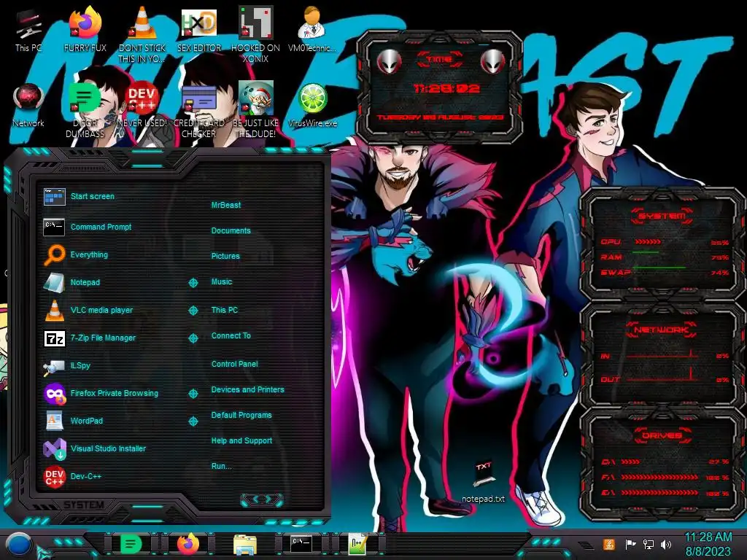Open the FURRY FUX Firefox desktop shortcut
This screenshot has width=747, height=560.
85,31
